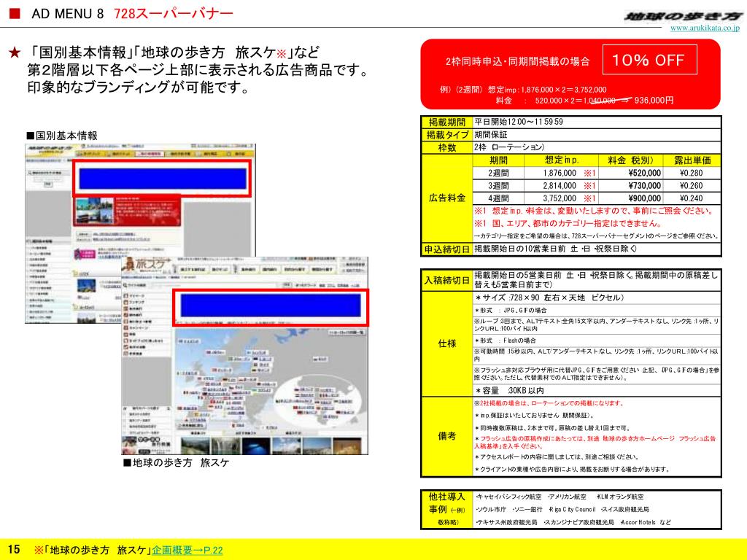Screen dimensions: 747x560
Task: Click the ¥900,000 price cell
Action: pos(631,198)
